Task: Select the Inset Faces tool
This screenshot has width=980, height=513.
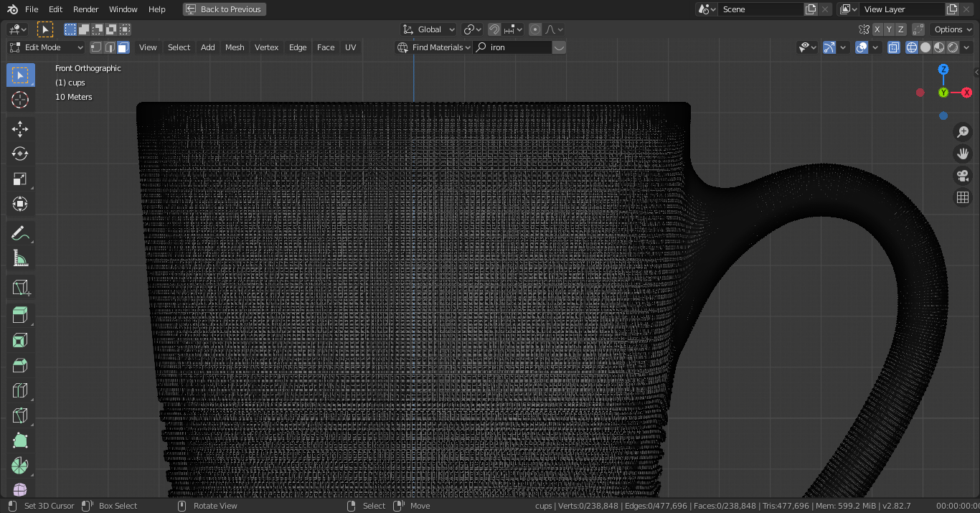Action: (20, 339)
